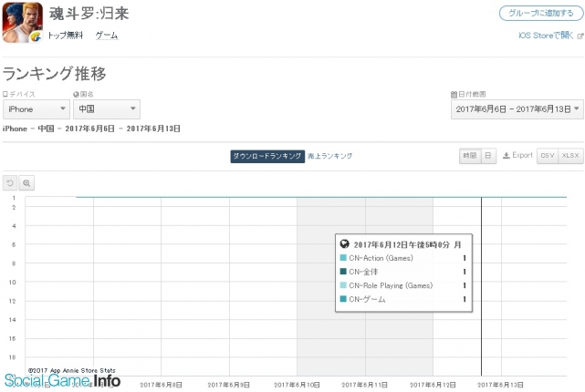Click the 2017年6月13日 axis label
The height and width of the screenshot is (392, 585).
500,385
